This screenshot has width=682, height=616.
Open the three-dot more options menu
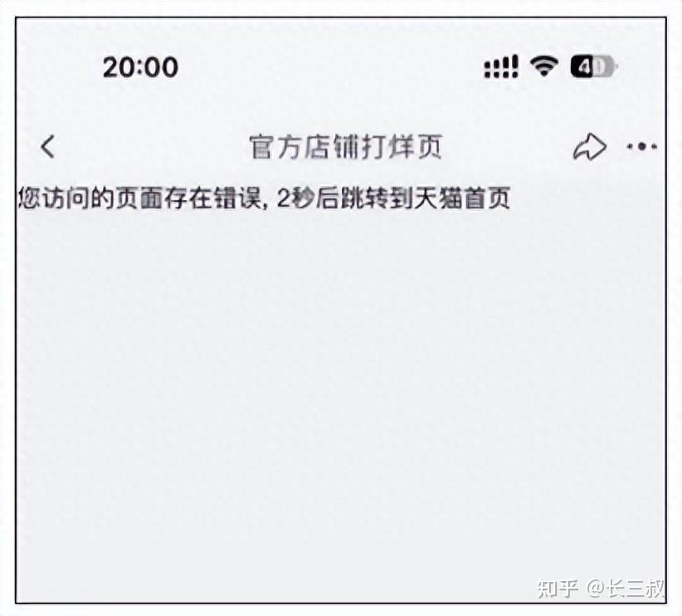tap(642, 147)
